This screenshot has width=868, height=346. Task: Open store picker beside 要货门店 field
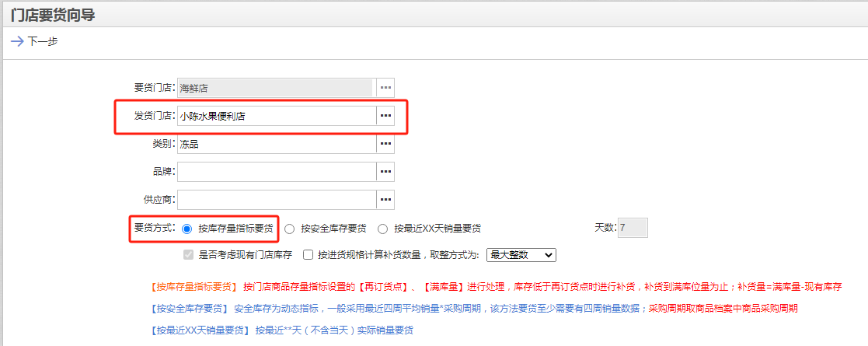click(386, 87)
